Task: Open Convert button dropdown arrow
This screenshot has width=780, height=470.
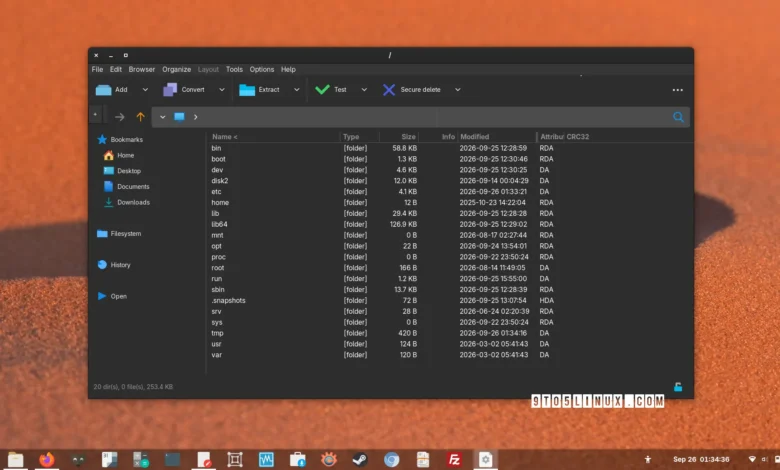Action: 222,90
